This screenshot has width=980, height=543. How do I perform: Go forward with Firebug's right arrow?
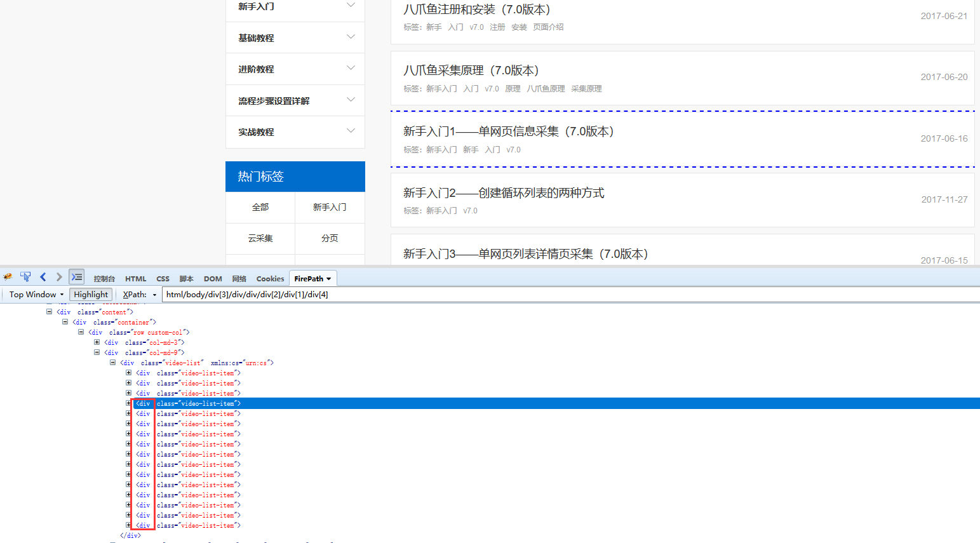[59, 277]
